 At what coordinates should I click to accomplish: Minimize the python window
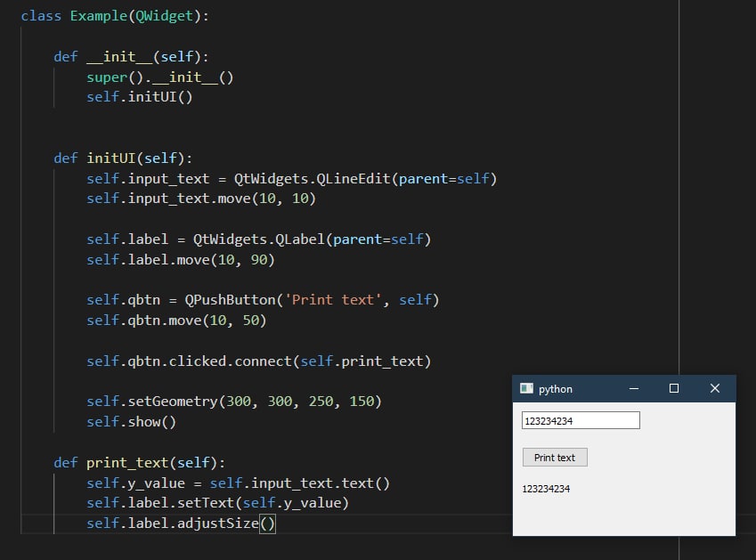pos(634,388)
